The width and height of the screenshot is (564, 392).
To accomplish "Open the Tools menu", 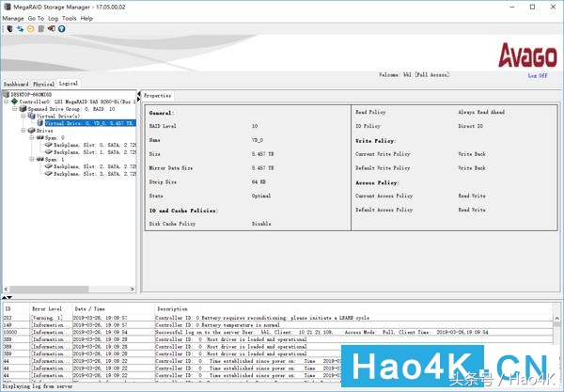I will [69, 19].
